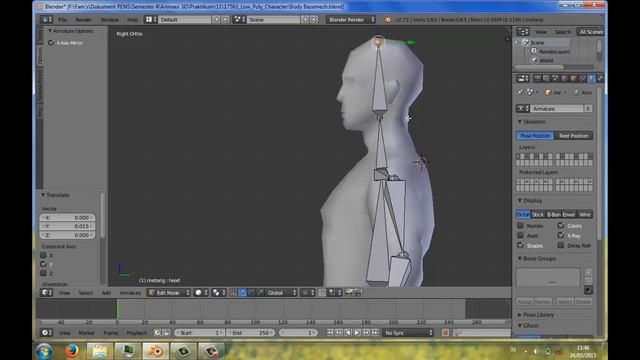Click the Armature name field
640x360 pixels.
point(558,109)
